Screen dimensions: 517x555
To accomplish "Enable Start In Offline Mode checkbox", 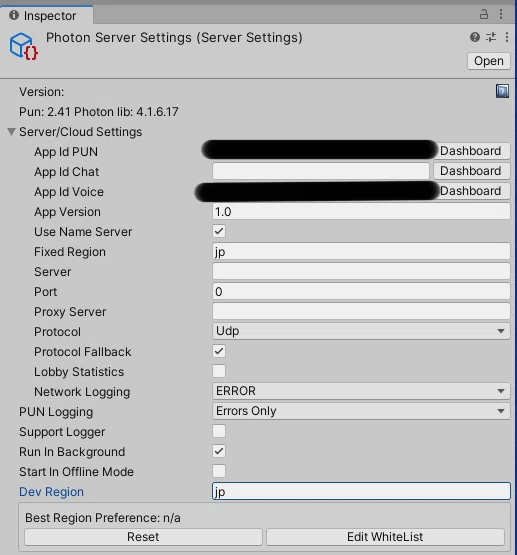I will 219,471.
